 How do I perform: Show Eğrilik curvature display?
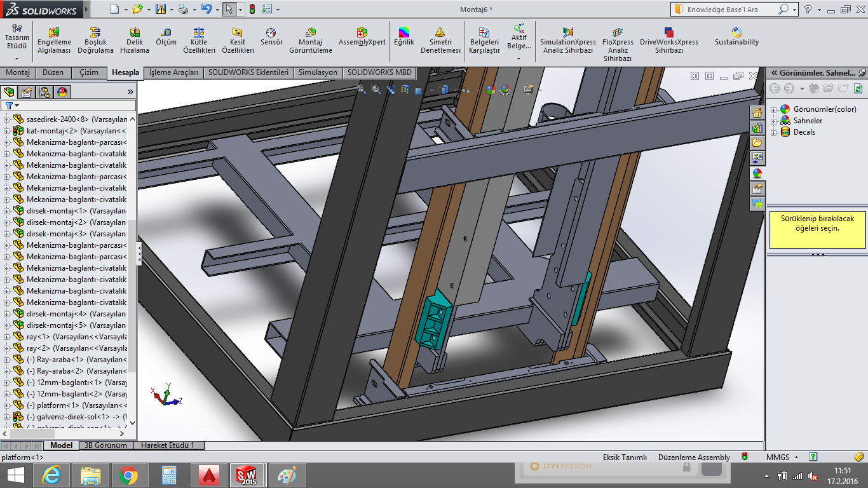click(404, 37)
